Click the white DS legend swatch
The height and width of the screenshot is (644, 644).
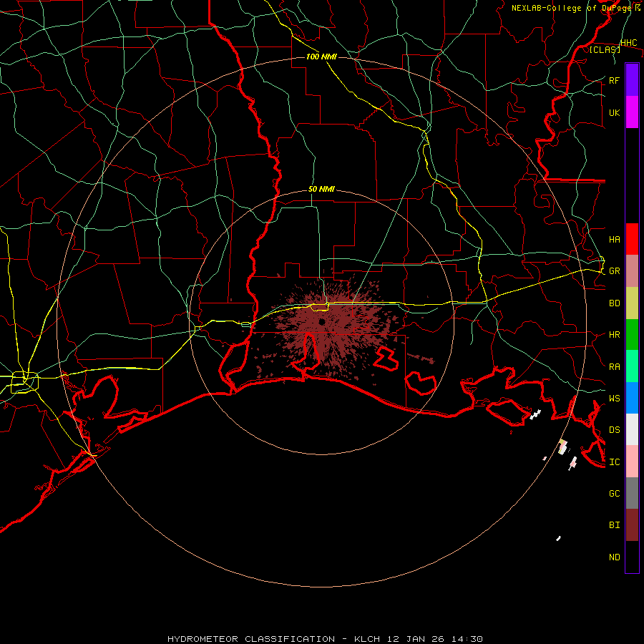click(x=632, y=429)
